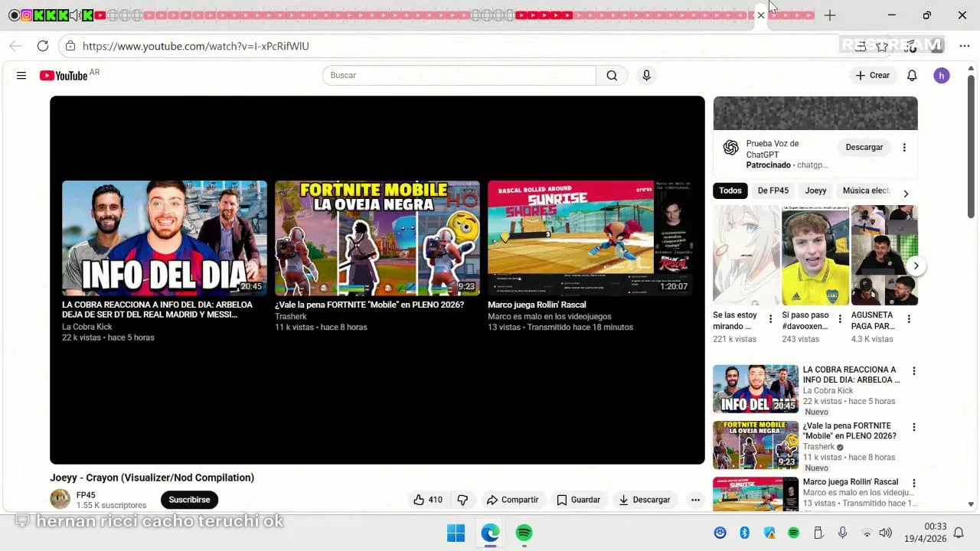Save video with Guardar button
This screenshot has height=551, width=980.
(x=578, y=500)
